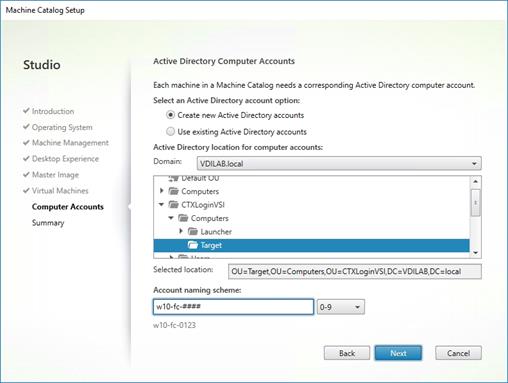
Task: Go to the Virtual Machines step
Action: tap(60, 191)
